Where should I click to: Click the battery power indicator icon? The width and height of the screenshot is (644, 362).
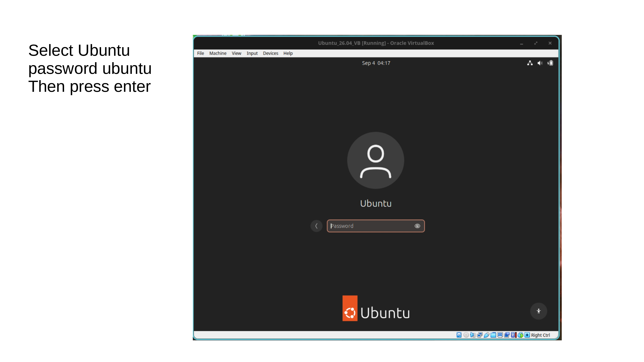[x=550, y=63]
